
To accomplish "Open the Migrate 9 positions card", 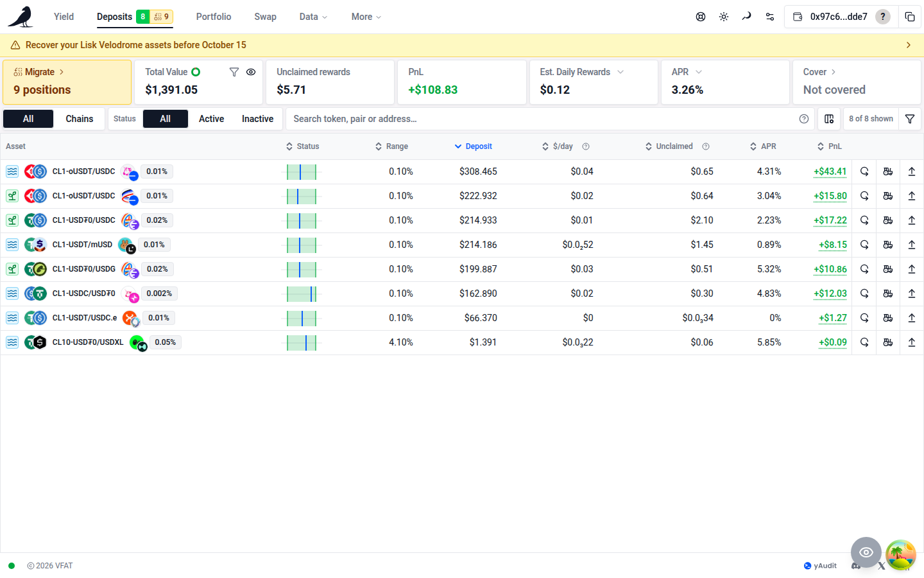I will (x=67, y=82).
